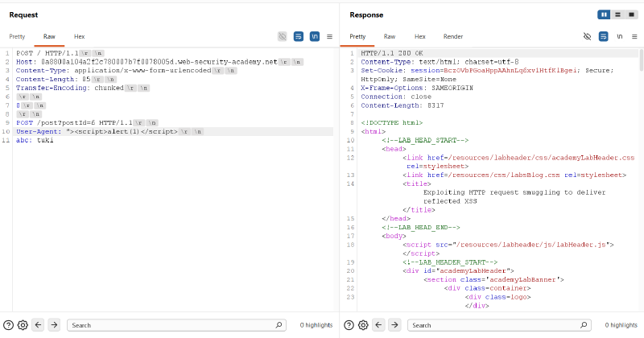The width and height of the screenshot is (644, 338).
Task: Open Request panel help icon
Action: pos(8,325)
